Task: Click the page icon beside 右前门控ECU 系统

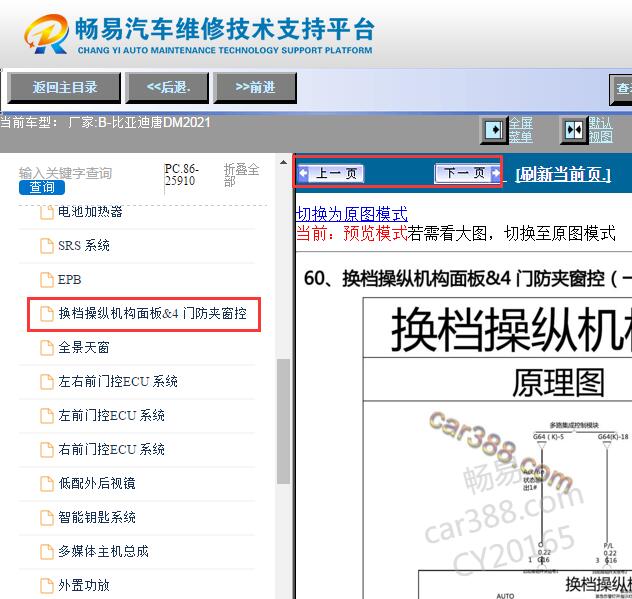Action: (47, 449)
